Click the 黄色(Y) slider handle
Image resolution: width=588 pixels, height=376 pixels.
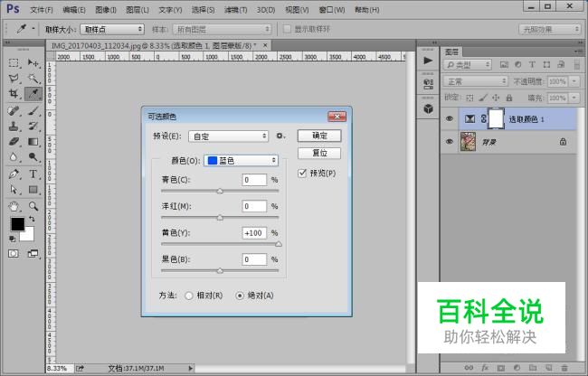coord(279,244)
